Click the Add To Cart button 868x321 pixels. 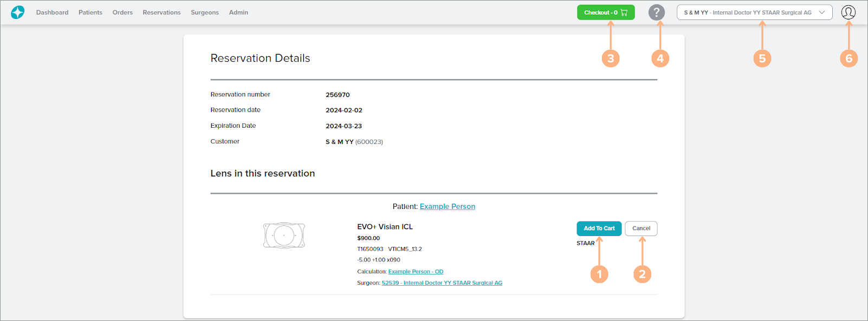(x=599, y=228)
